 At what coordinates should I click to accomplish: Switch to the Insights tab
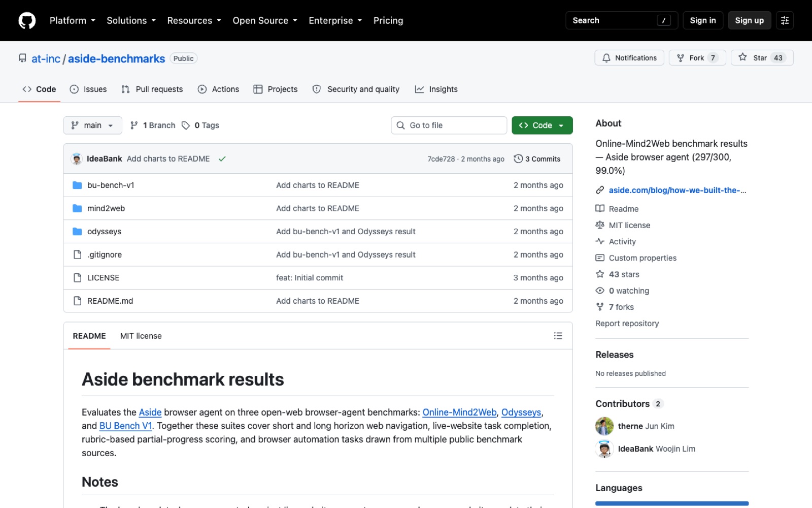click(x=436, y=89)
